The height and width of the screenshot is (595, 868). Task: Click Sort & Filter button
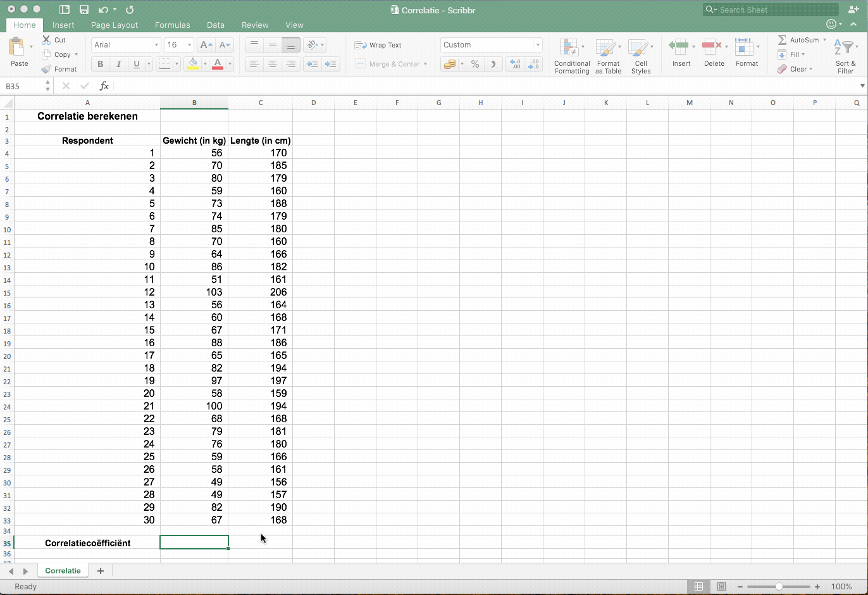pyautogui.click(x=845, y=56)
